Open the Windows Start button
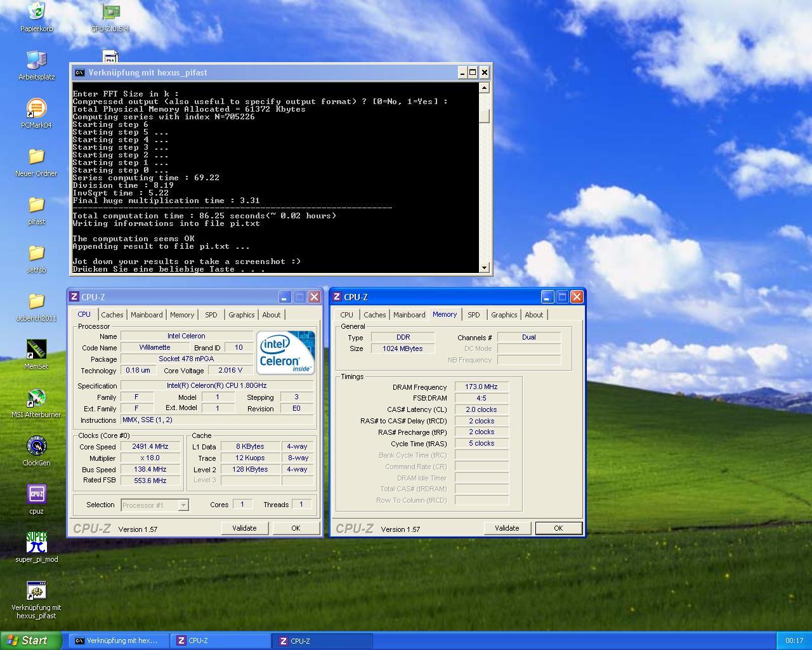812x650 pixels. point(31,640)
